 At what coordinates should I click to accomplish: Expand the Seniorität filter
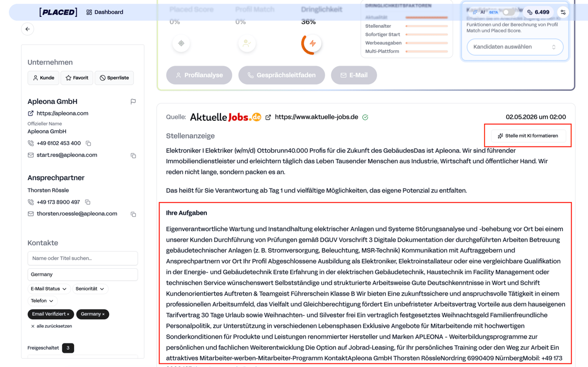[x=90, y=289]
